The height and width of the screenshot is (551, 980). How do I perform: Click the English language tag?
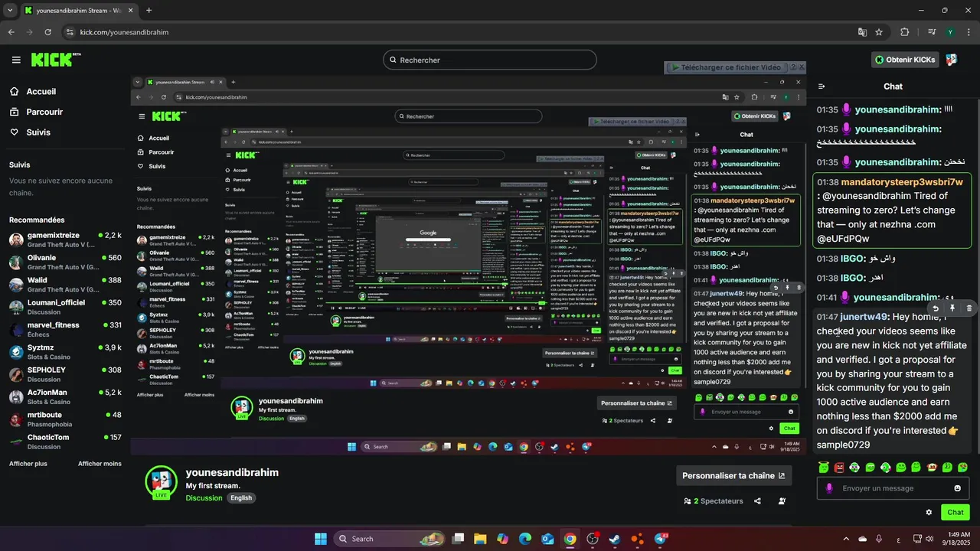point(241,498)
